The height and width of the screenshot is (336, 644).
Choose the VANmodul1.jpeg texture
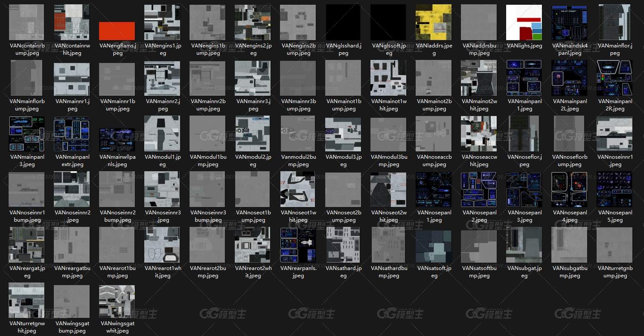162,134
